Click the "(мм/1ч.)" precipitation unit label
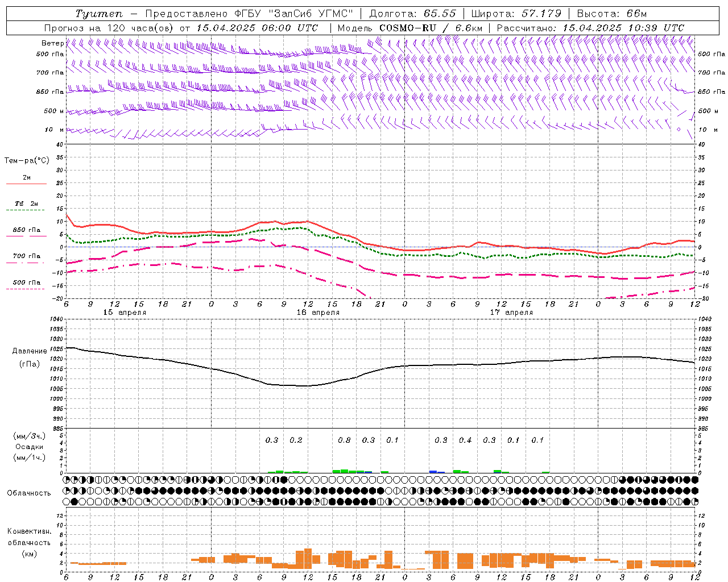 30,458
